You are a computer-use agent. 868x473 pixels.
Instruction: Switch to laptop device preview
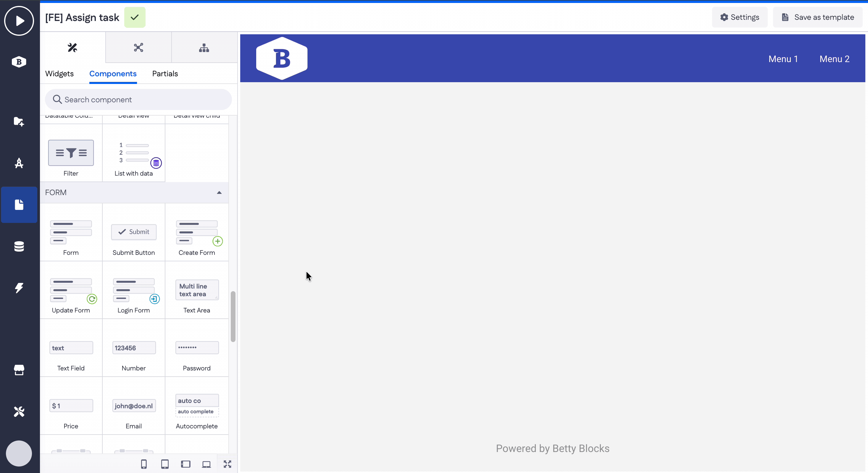(206, 464)
